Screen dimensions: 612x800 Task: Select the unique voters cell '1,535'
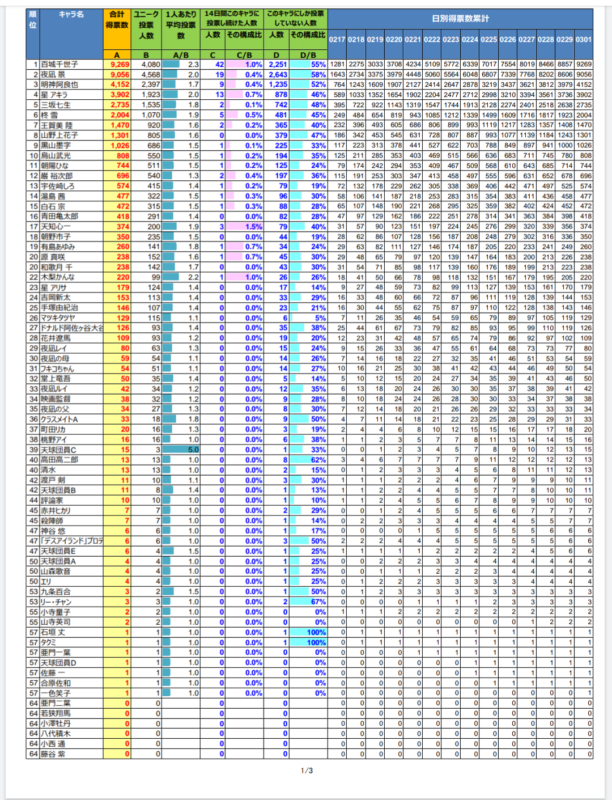tap(146, 105)
